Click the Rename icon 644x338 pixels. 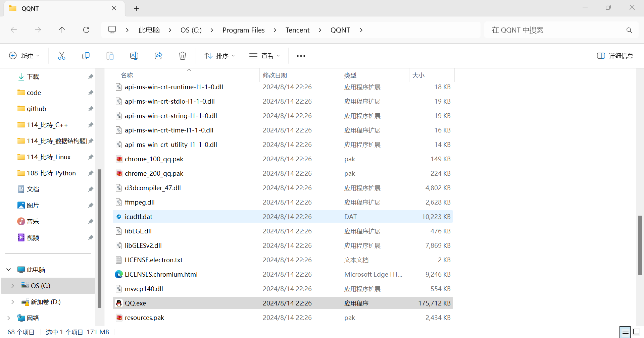[x=134, y=56]
